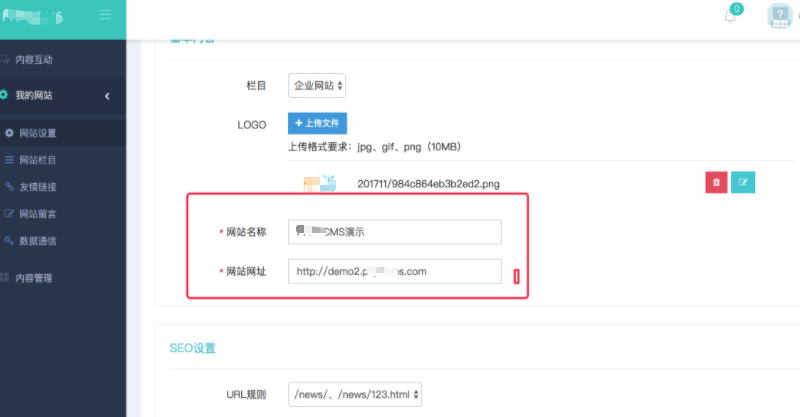Open the user avatar menu

tap(780, 16)
